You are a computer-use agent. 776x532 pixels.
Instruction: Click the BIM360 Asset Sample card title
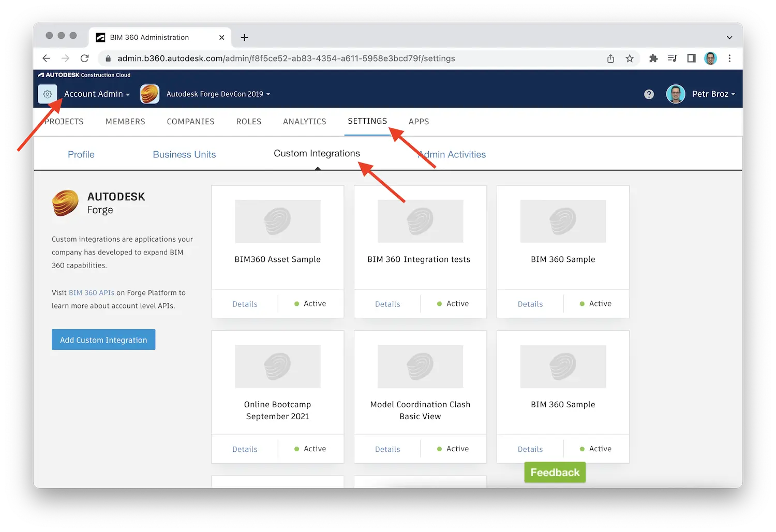point(278,259)
